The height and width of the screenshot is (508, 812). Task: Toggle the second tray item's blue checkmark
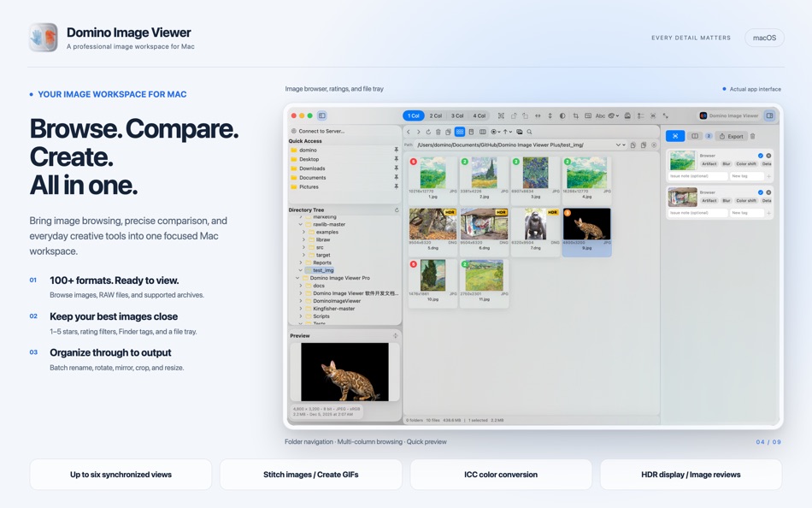(760, 192)
